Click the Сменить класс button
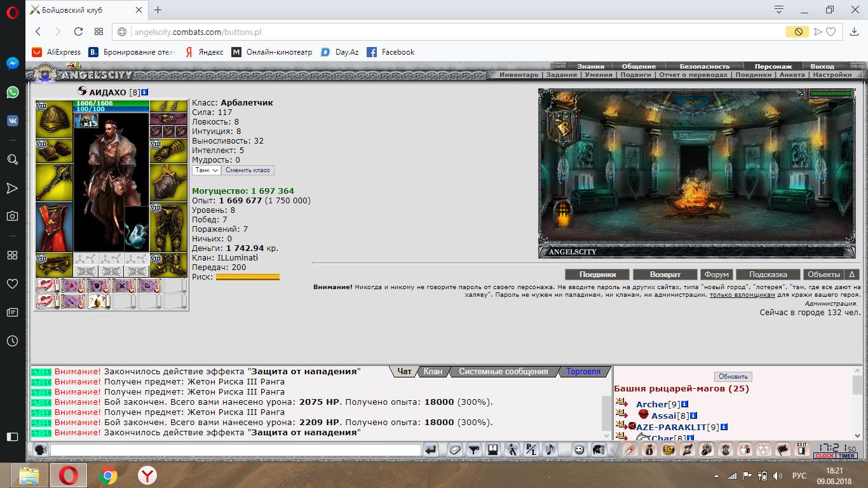This screenshot has width=868, height=488. [x=248, y=170]
